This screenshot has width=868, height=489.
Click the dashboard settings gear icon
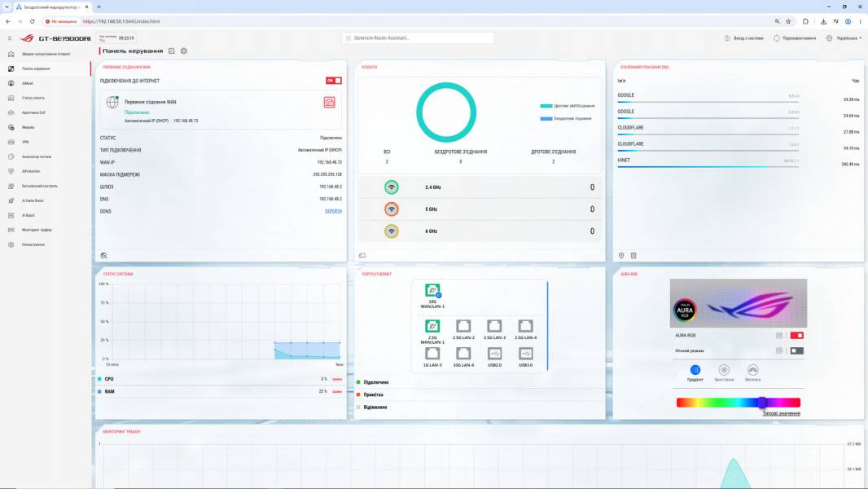[184, 51]
